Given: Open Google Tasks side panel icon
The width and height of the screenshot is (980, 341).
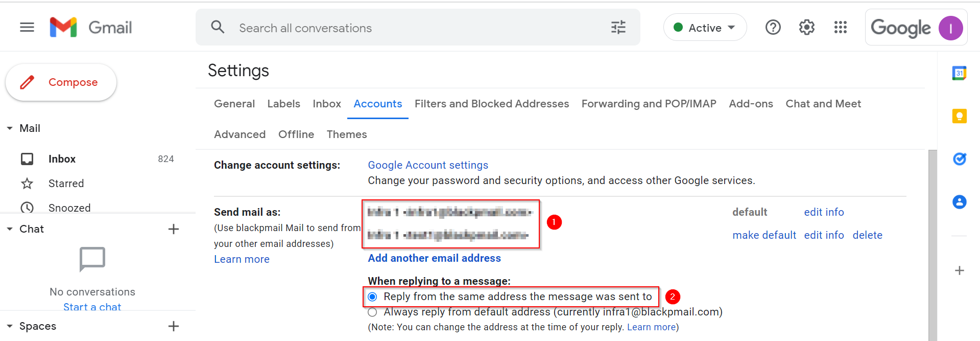Looking at the screenshot, I should click(959, 159).
